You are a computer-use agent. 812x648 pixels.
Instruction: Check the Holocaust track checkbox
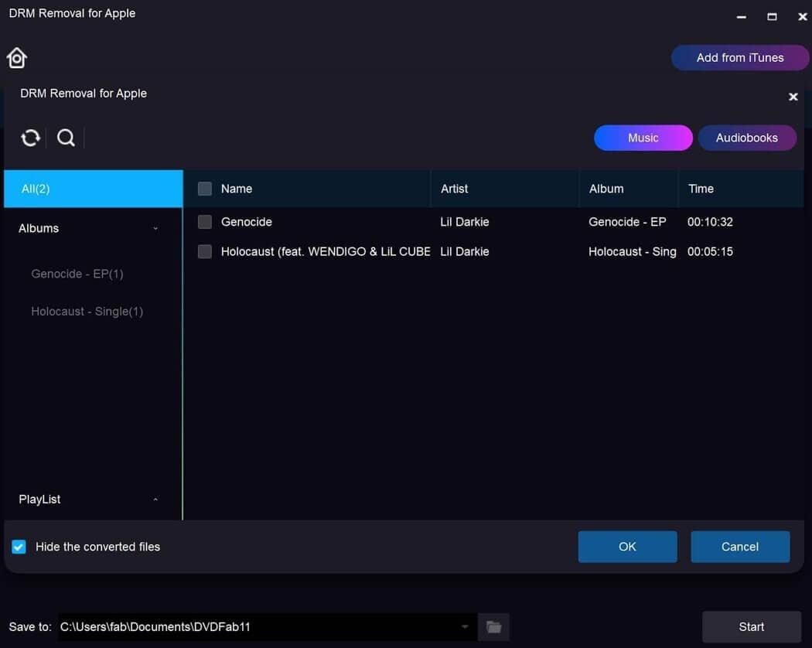(205, 252)
